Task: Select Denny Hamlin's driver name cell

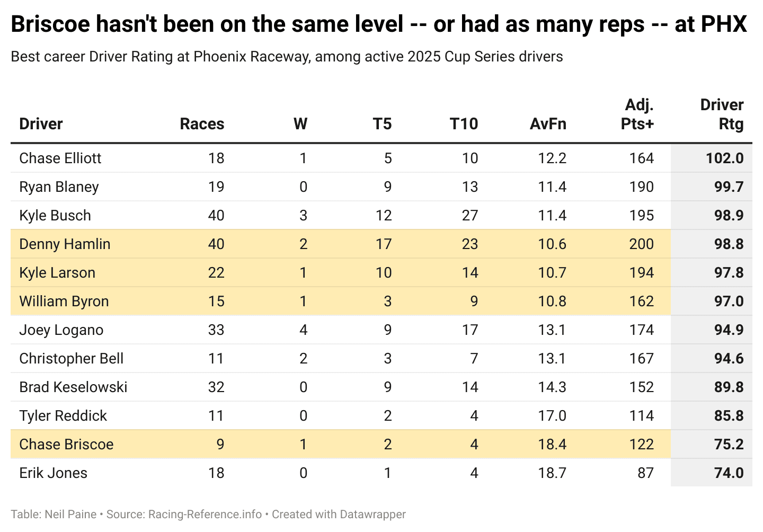Action: [x=65, y=244]
